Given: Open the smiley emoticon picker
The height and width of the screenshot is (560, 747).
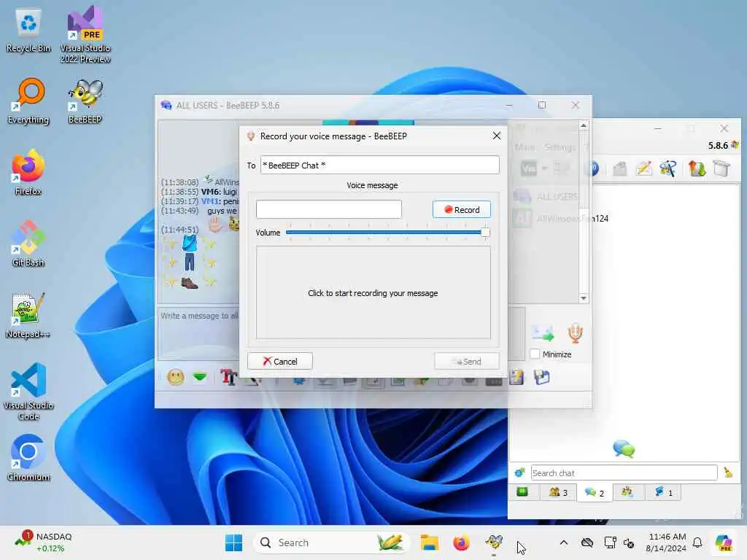Looking at the screenshot, I should [176, 378].
